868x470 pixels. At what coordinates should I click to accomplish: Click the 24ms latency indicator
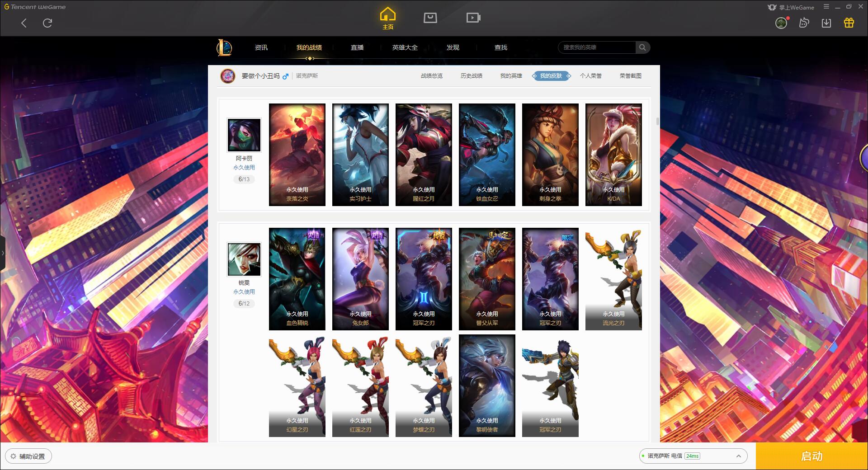point(692,456)
